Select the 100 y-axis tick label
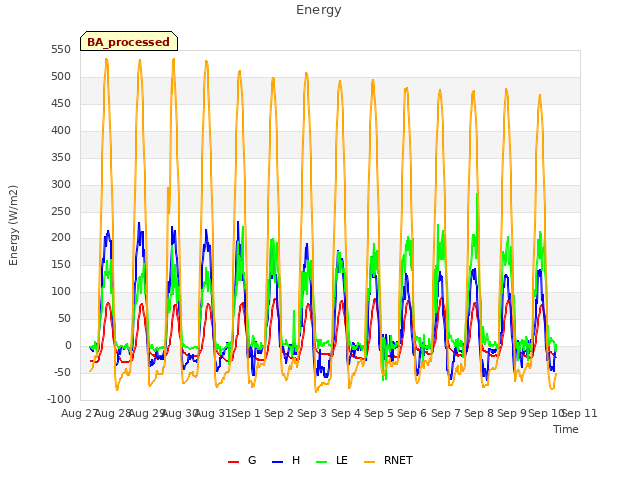Screen dimensions: 640x480 61,291
